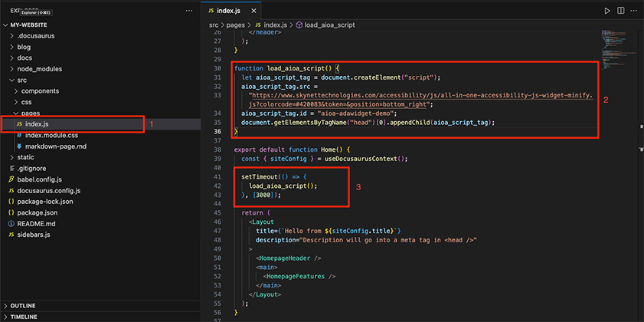Click line number 38 in gutter
Viewport: 644px width, 322px height.
coord(218,149)
